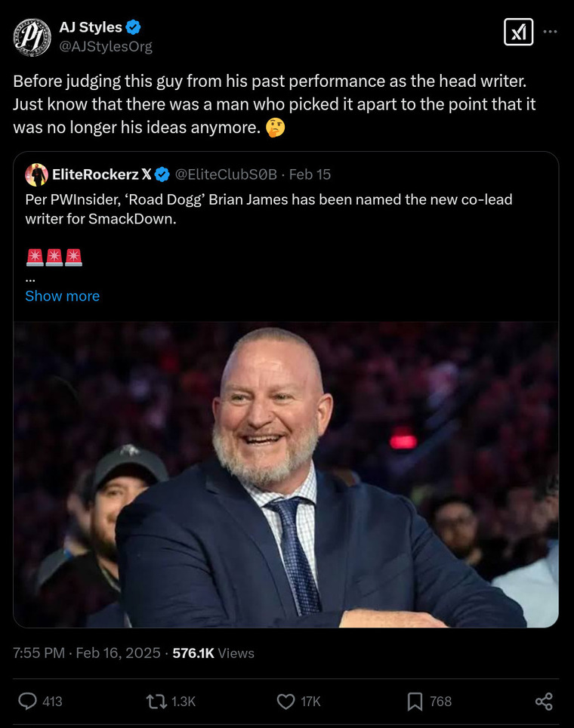Expand quoted tweet with Show more
Viewport: 574px width, 728px height.
62,296
